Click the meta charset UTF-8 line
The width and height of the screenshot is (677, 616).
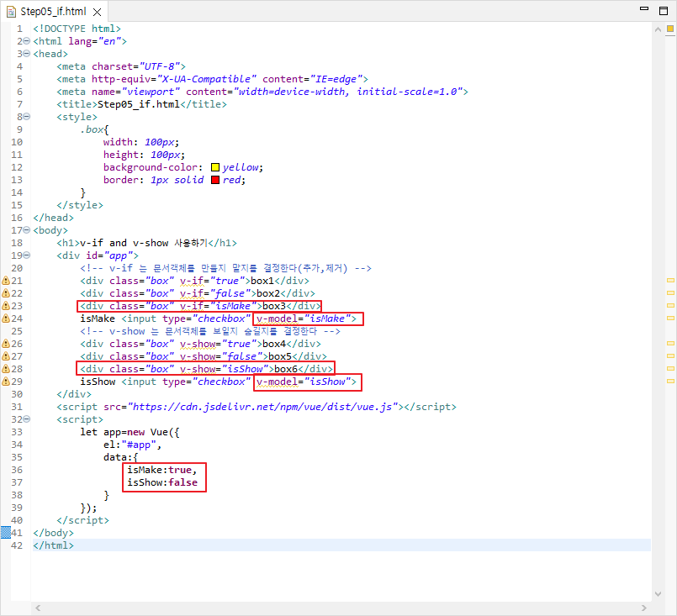click(121, 66)
